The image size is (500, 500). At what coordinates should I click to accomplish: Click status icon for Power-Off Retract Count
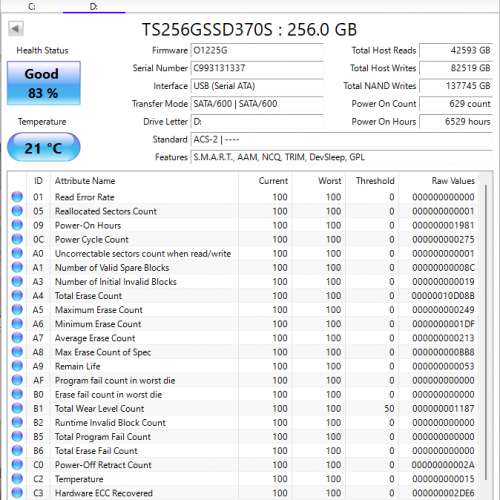(17, 465)
